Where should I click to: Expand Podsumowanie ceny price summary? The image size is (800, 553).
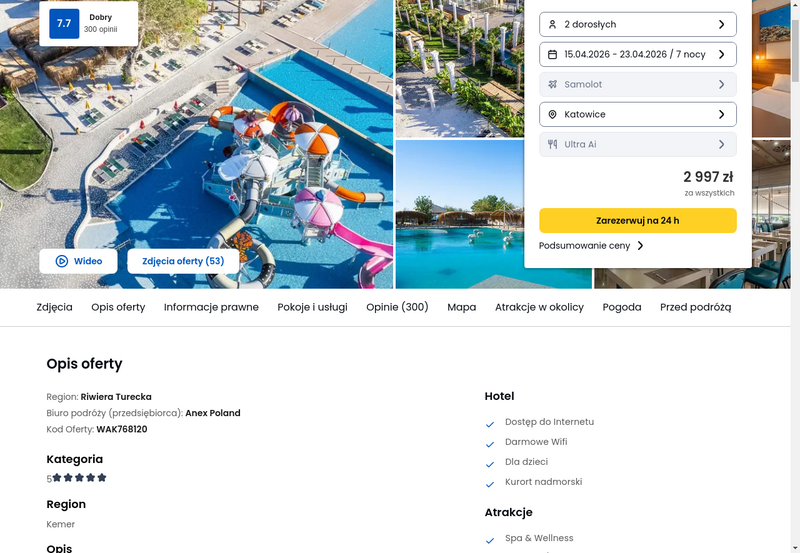tap(591, 245)
